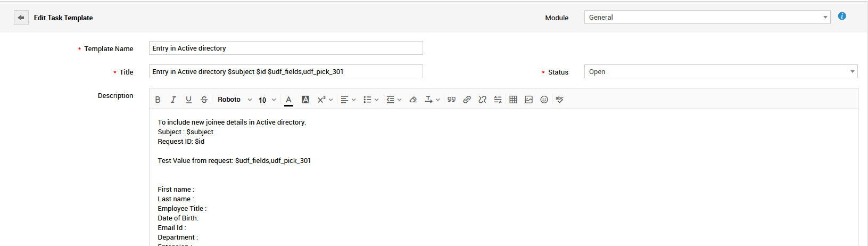Image resolution: width=868 pixels, height=246 pixels.
Task: Open the bulleted list options
Action: click(x=370, y=100)
